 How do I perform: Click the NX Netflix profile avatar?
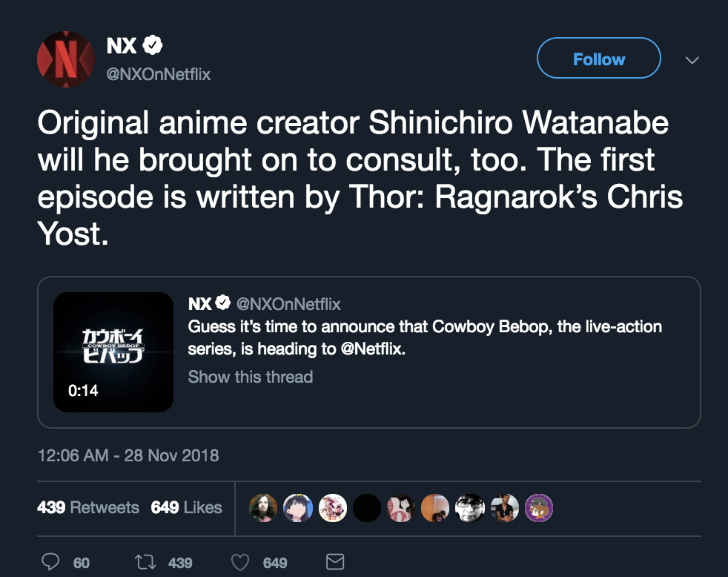(x=66, y=59)
